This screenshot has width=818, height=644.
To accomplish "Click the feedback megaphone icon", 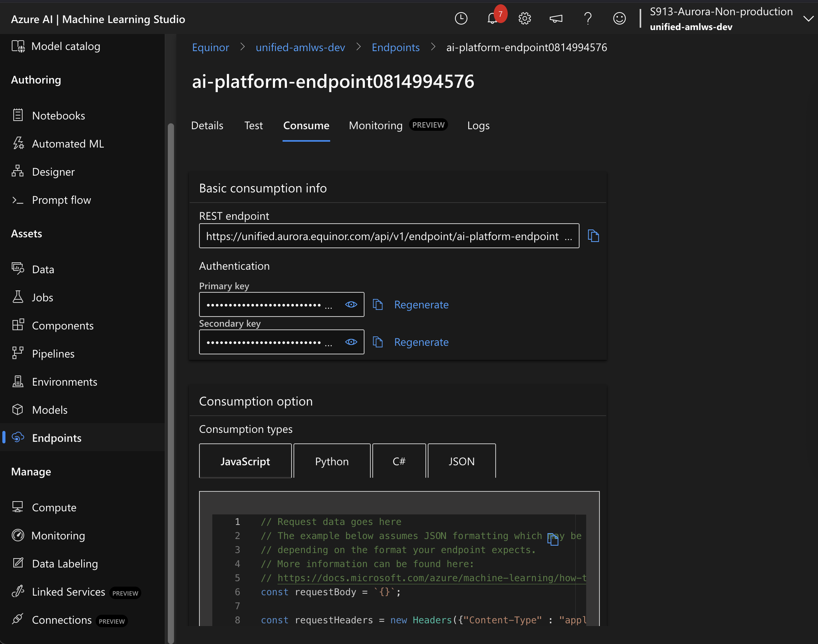I will point(556,18).
